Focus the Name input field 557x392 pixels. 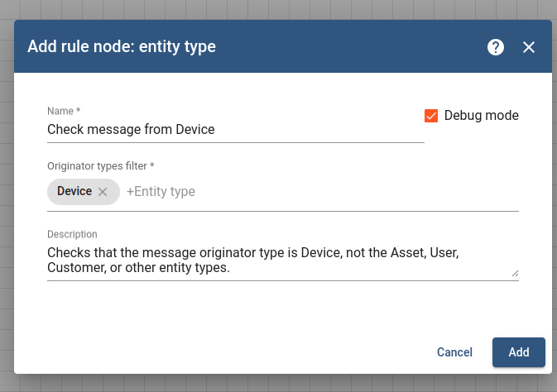[x=236, y=130]
